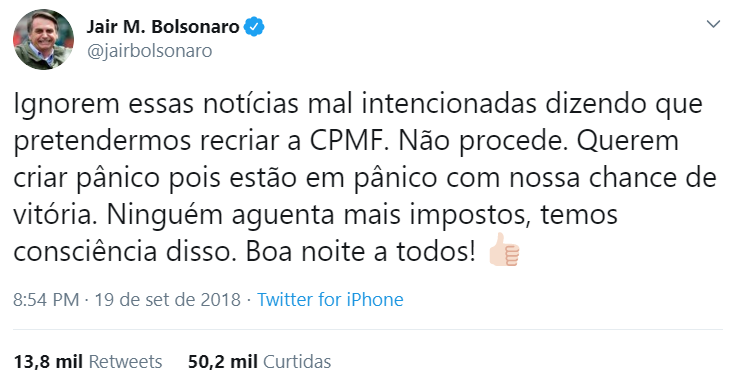The width and height of the screenshot is (735, 392).
Task: Open the Retweets label list
Action: point(125,362)
